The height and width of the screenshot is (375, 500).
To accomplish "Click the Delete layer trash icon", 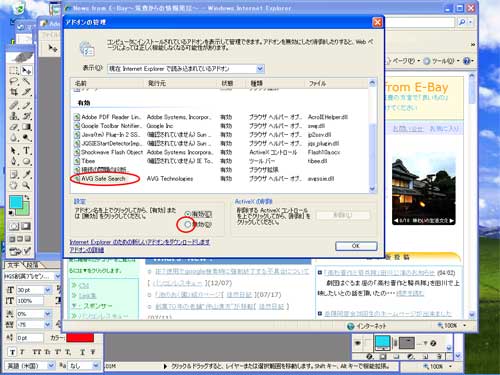I will 440,356.
